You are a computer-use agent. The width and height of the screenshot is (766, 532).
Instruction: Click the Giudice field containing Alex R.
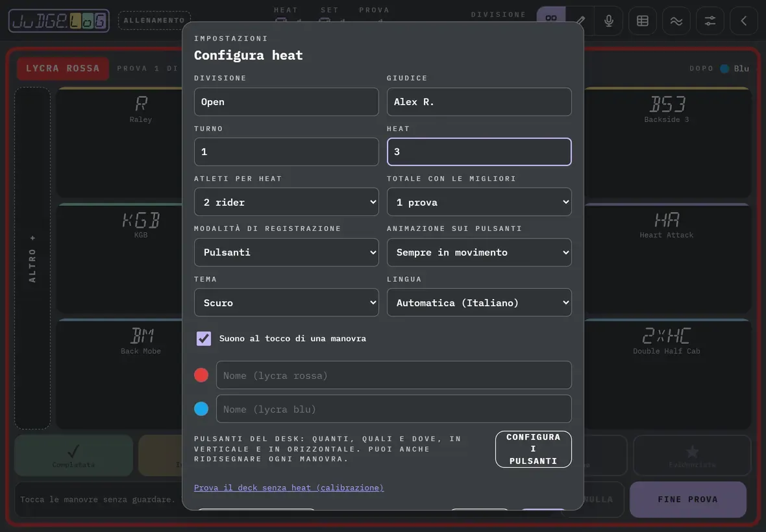(x=479, y=101)
